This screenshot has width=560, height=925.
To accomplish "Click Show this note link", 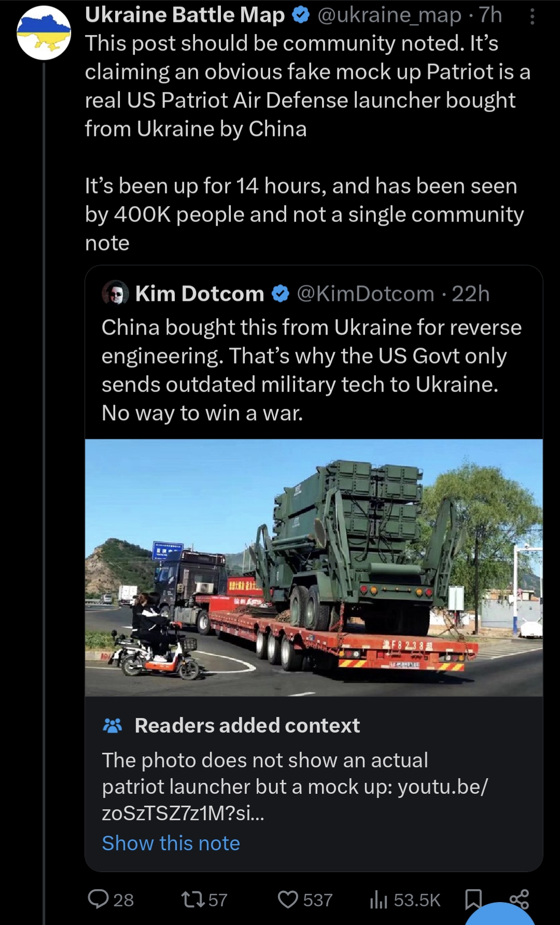I will (x=171, y=843).
